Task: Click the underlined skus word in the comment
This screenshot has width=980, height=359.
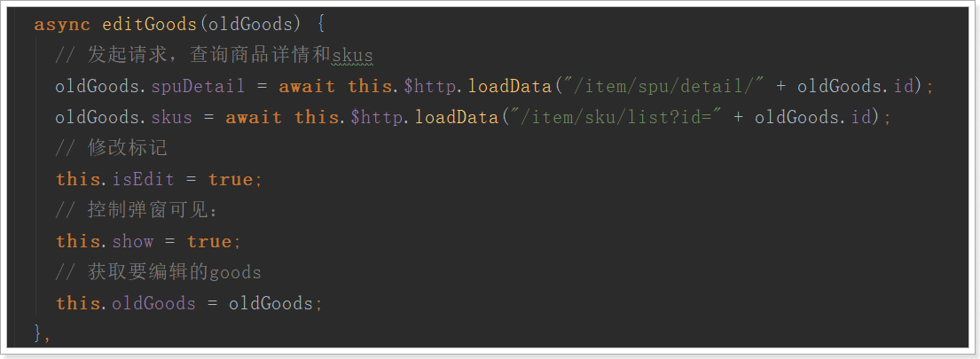Action: (x=352, y=56)
